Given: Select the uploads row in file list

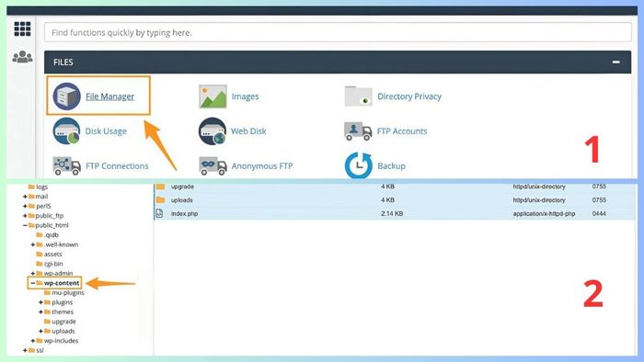Looking at the screenshot, I should [x=395, y=200].
